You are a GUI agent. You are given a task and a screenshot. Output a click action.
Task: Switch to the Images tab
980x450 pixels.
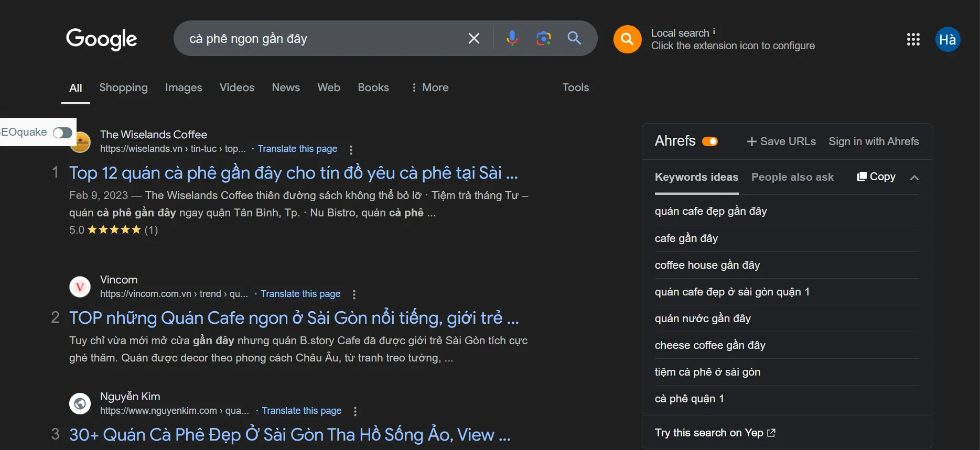point(184,87)
